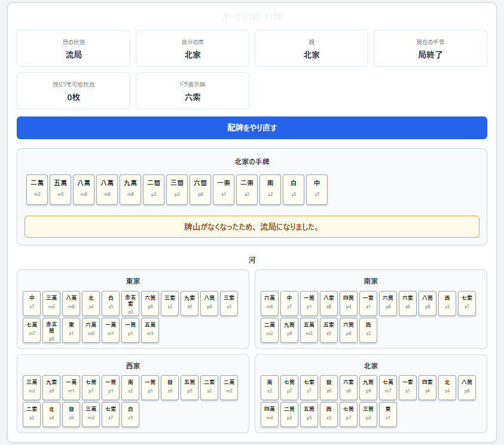The image size is (504, 445).
Task: Click the 七筒 tile in 西家's river
Action: point(91,388)
